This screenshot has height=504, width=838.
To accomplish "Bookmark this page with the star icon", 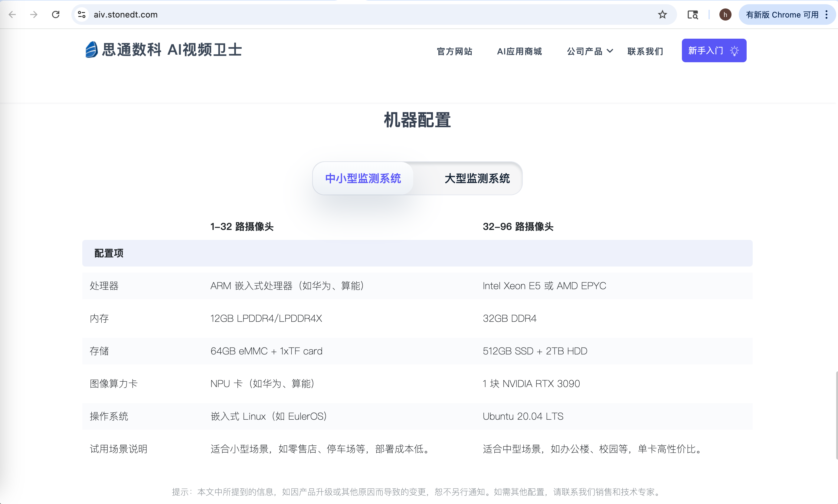I will [x=662, y=15].
